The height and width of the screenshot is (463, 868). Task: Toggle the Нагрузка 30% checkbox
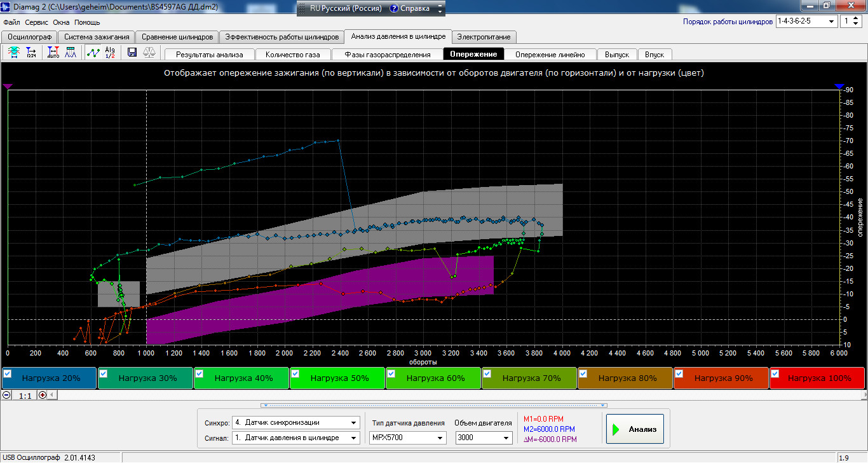pos(104,373)
